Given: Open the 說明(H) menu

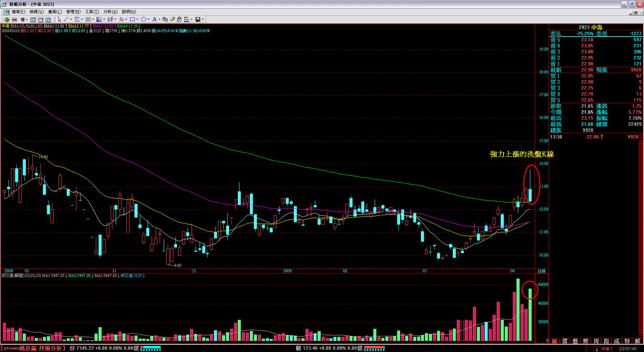Looking at the screenshot, I should (129, 12).
